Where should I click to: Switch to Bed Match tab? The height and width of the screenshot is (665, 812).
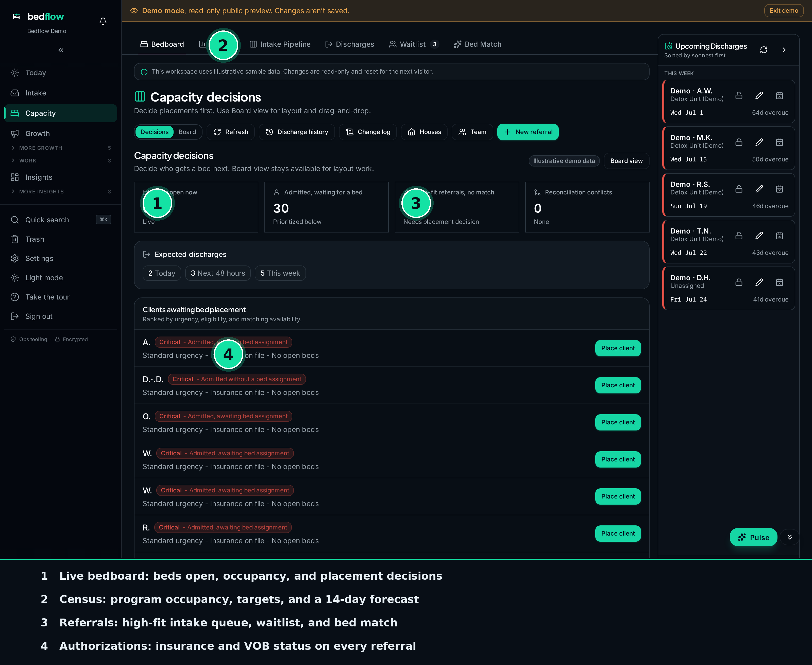pyautogui.click(x=478, y=44)
